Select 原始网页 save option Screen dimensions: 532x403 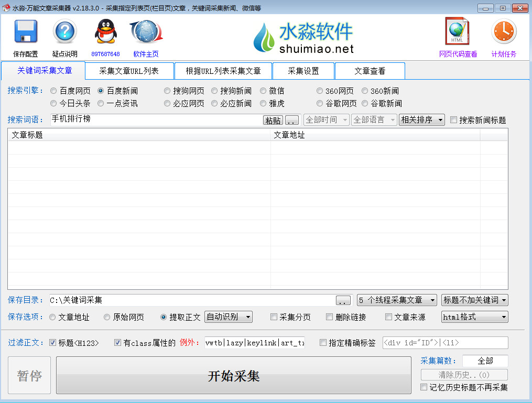coord(107,317)
